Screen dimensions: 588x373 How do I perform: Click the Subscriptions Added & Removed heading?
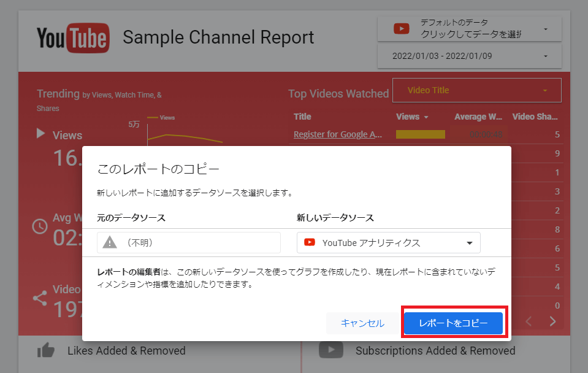pyautogui.click(x=435, y=351)
